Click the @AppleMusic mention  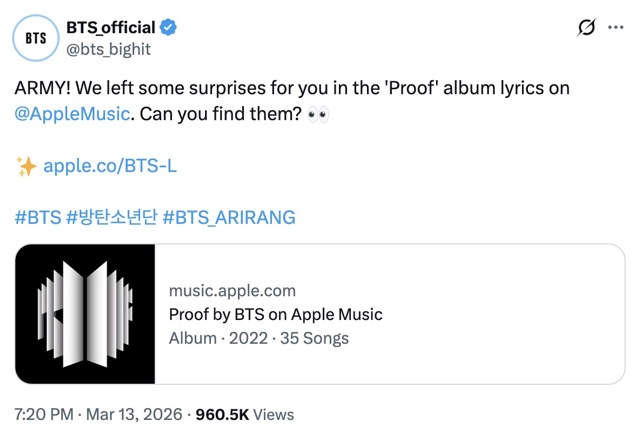tap(72, 113)
